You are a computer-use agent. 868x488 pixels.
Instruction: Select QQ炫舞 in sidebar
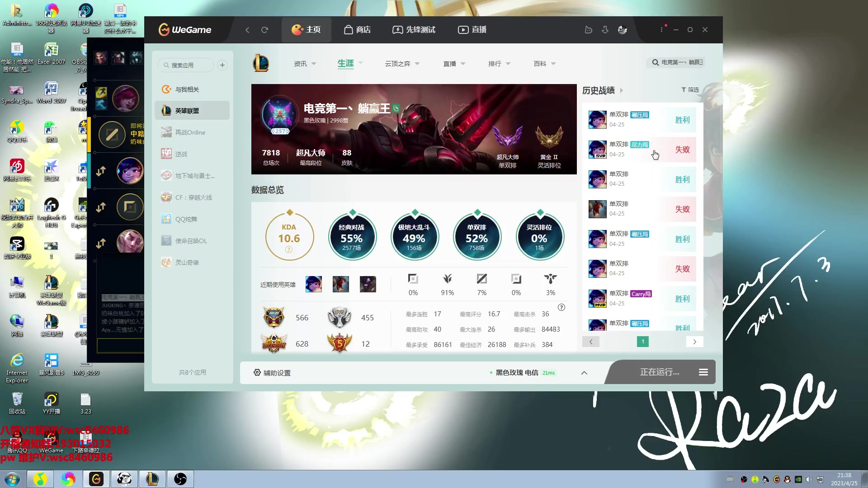click(x=192, y=219)
